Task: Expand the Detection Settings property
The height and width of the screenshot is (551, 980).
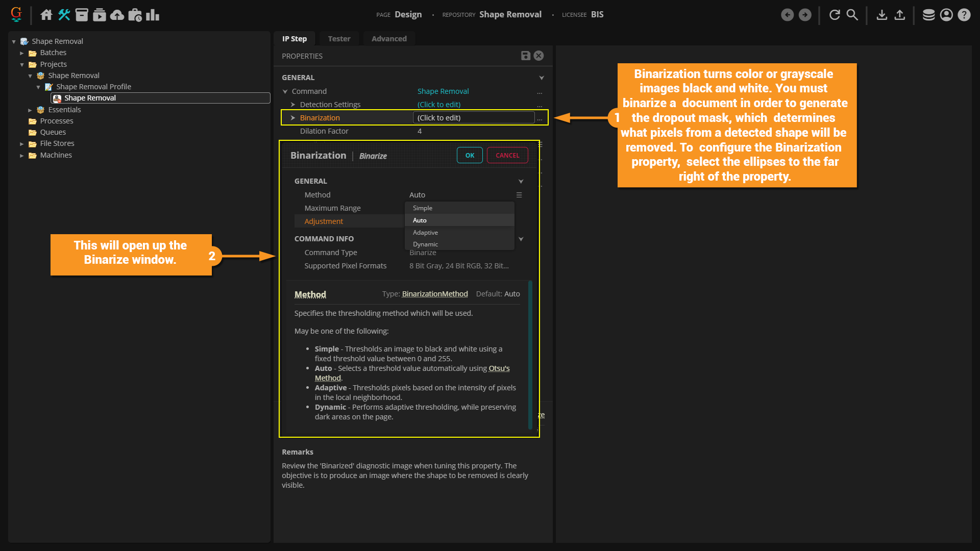Action: [x=293, y=105]
